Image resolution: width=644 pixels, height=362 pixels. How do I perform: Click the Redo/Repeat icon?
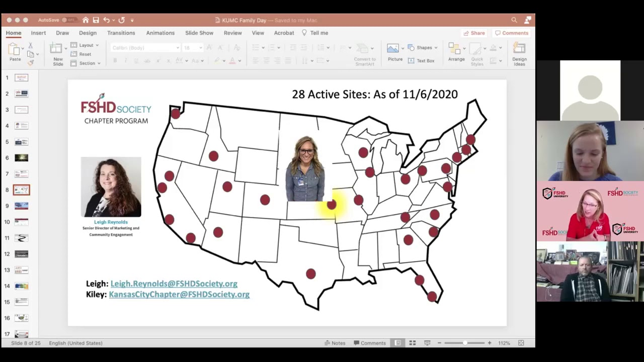[121, 20]
